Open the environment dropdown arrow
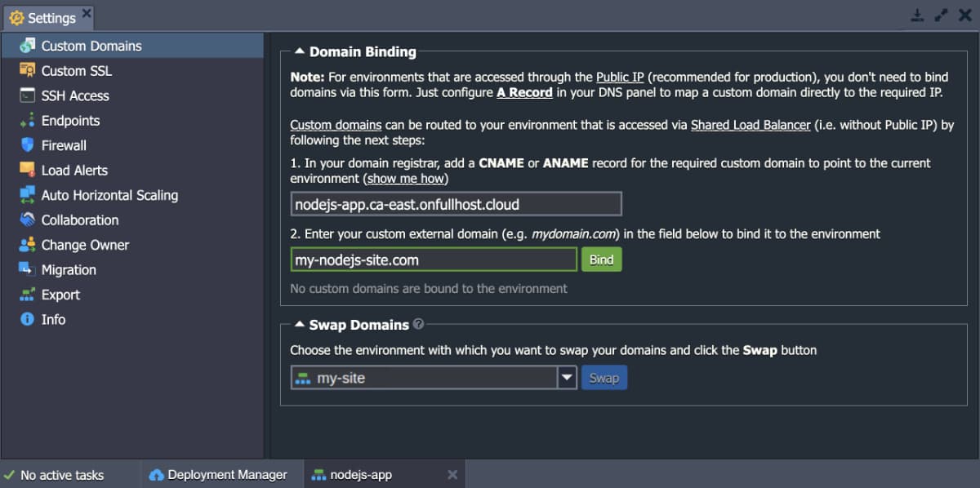Image resolution: width=980 pixels, height=488 pixels. click(x=568, y=378)
